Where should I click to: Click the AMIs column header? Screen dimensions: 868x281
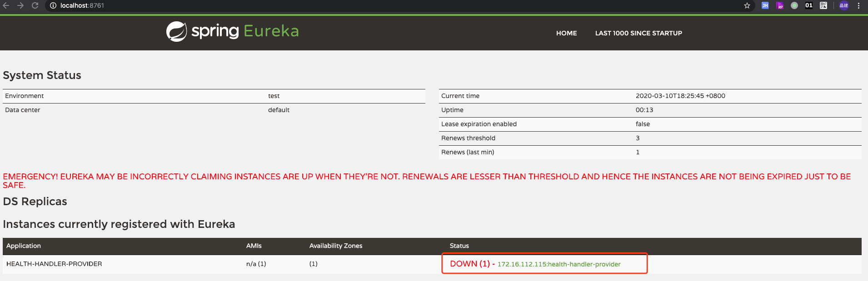[254, 246]
